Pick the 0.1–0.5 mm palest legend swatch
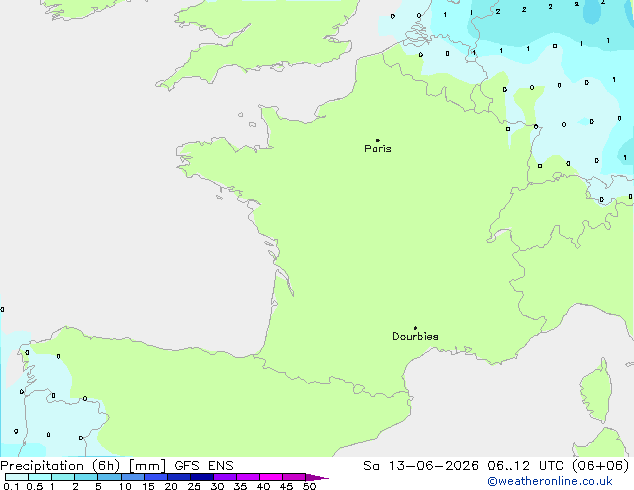Image resolution: width=634 pixels, height=490 pixels. coord(17,477)
